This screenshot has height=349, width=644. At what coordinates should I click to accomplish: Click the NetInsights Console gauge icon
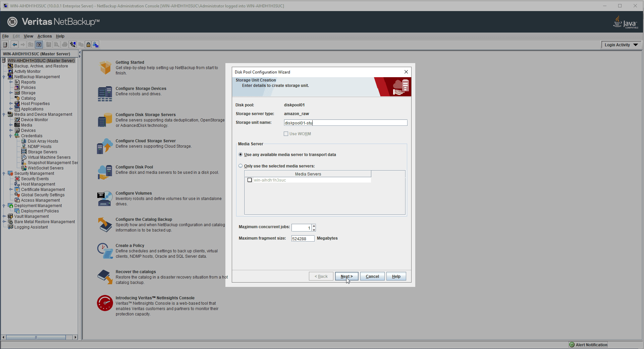(x=105, y=303)
